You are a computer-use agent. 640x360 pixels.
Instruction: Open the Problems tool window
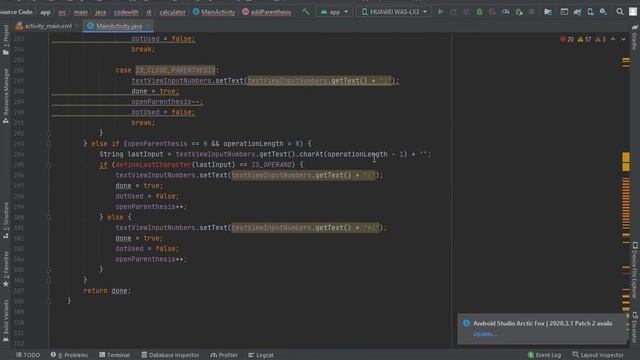click(x=70, y=355)
